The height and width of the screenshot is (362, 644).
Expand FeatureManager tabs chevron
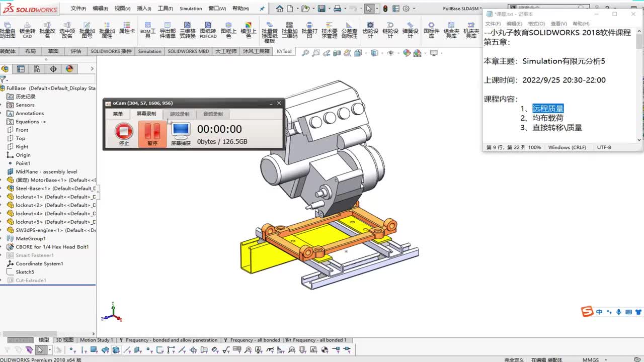click(x=92, y=69)
